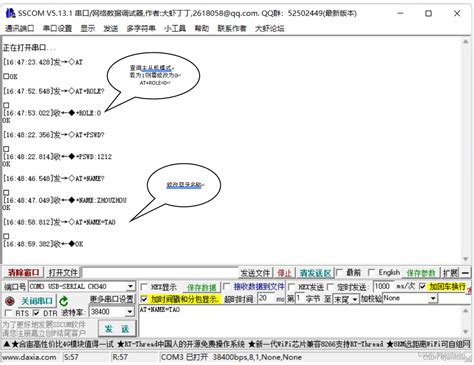This screenshot has height=365, width=474.
Task: Click the send area scroll down arrow
Action: tap(465, 332)
